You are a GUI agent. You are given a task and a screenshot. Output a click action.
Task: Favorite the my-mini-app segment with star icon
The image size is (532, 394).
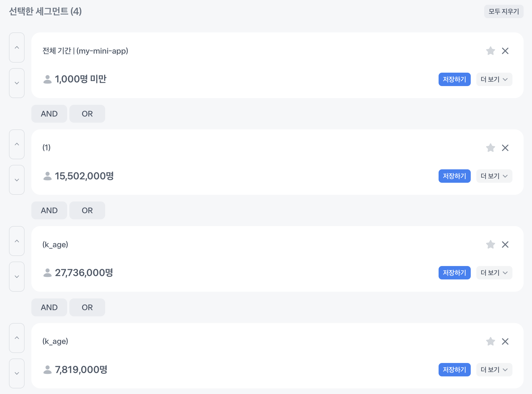[x=490, y=51]
